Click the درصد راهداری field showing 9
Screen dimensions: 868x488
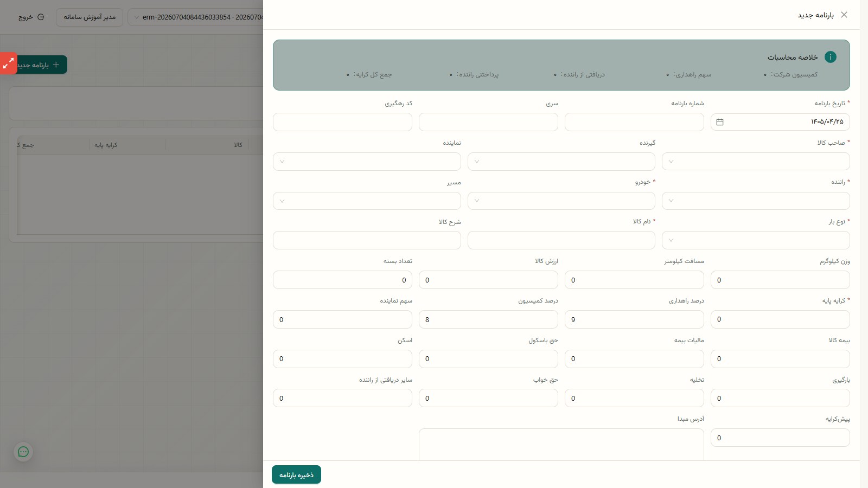click(634, 319)
